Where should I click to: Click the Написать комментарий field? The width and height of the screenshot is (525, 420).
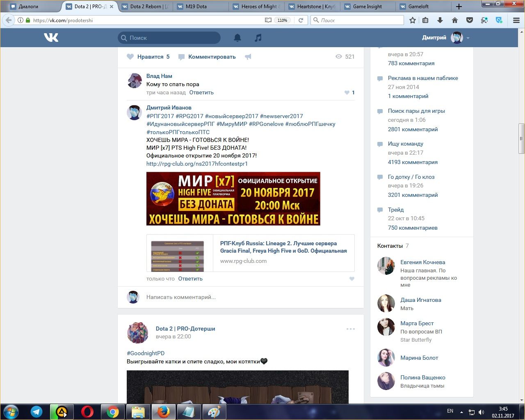pyautogui.click(x=246, y=297)
